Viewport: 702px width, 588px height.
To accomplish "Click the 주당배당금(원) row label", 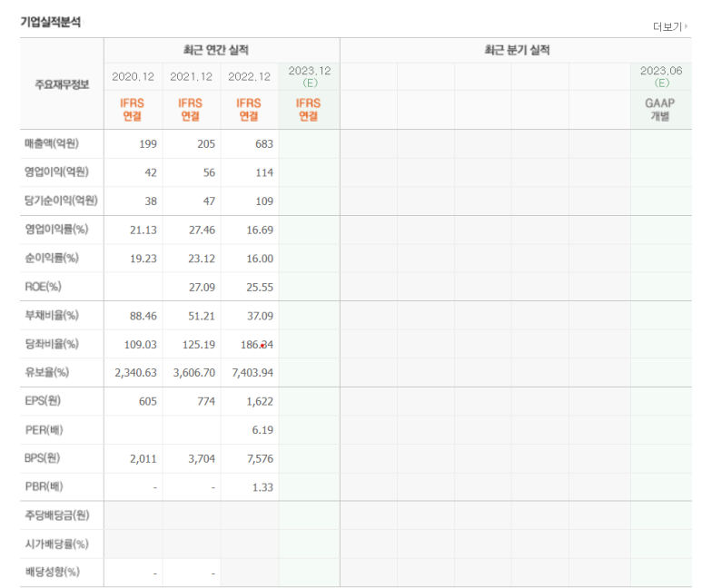I will 57,515.
